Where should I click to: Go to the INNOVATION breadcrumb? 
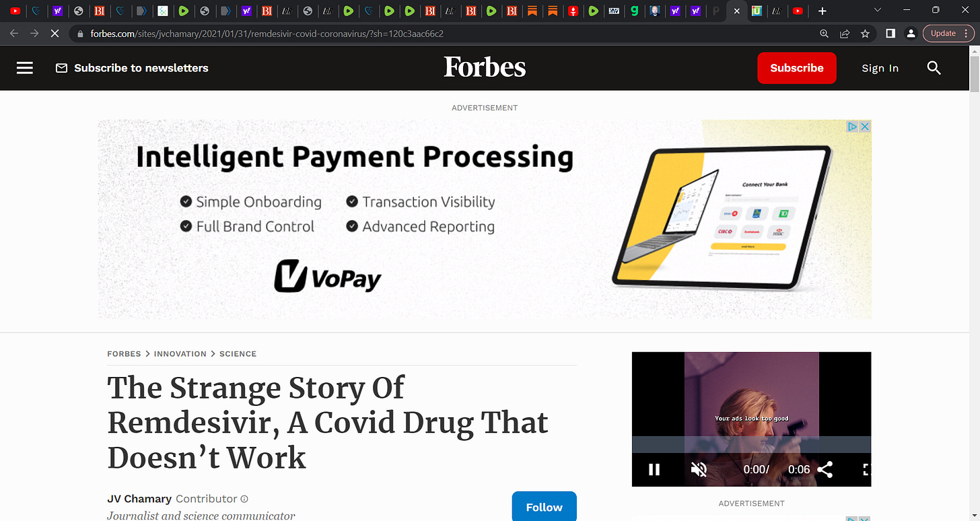pos(180,353)
